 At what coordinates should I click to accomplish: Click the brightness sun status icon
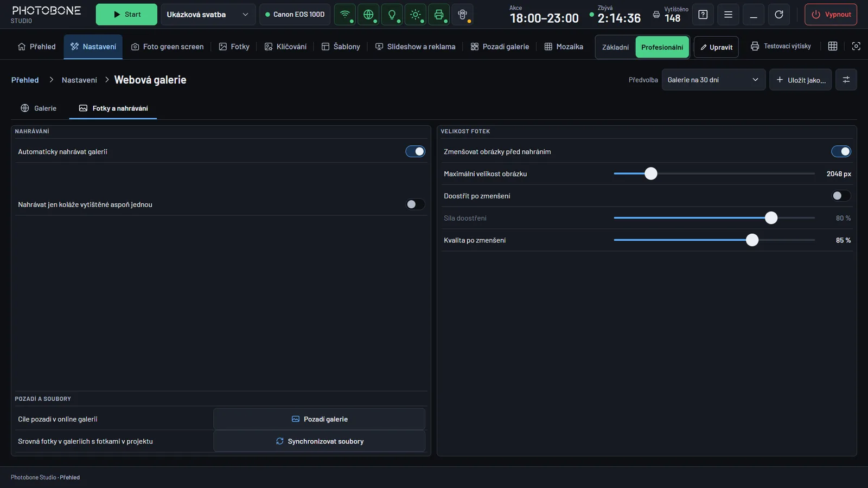tap(416, 15)
